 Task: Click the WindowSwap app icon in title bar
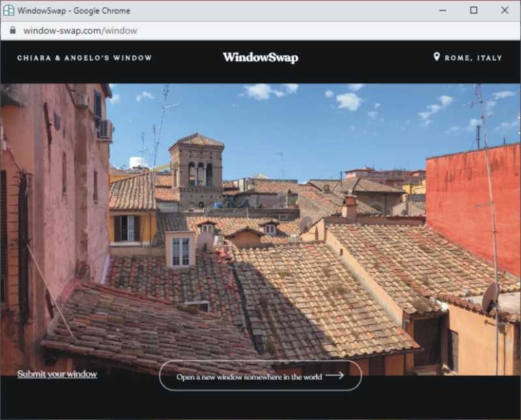(x=8, y=10)
